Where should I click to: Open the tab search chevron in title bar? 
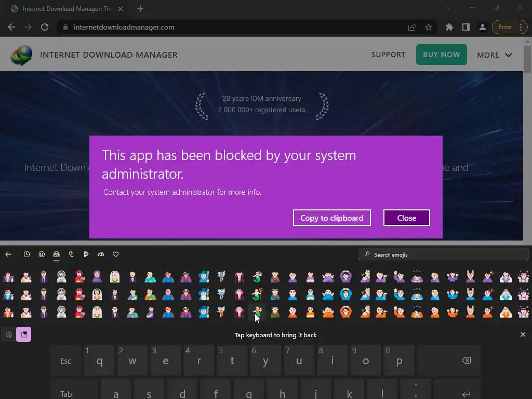(448, 7)
